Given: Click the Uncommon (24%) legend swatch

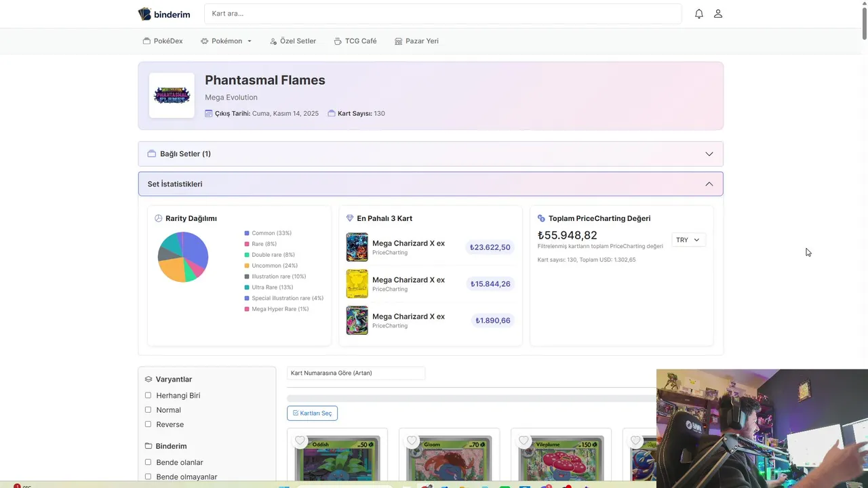Looking at the screenshot, I should [x=247, y=266].
